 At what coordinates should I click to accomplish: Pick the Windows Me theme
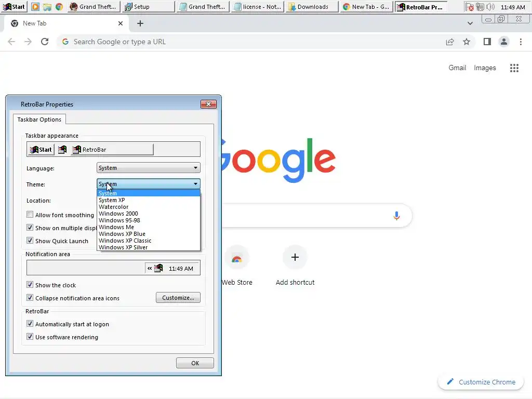pyautogui.click(x=148, y=228)
